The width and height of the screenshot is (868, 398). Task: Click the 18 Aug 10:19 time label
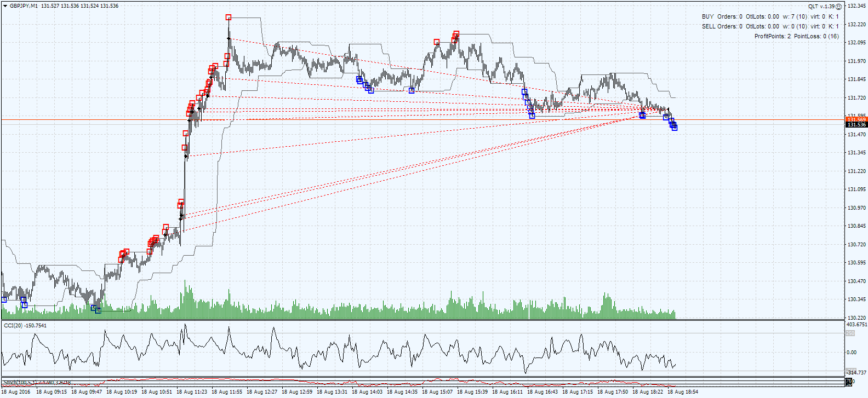tap(122, 392)
